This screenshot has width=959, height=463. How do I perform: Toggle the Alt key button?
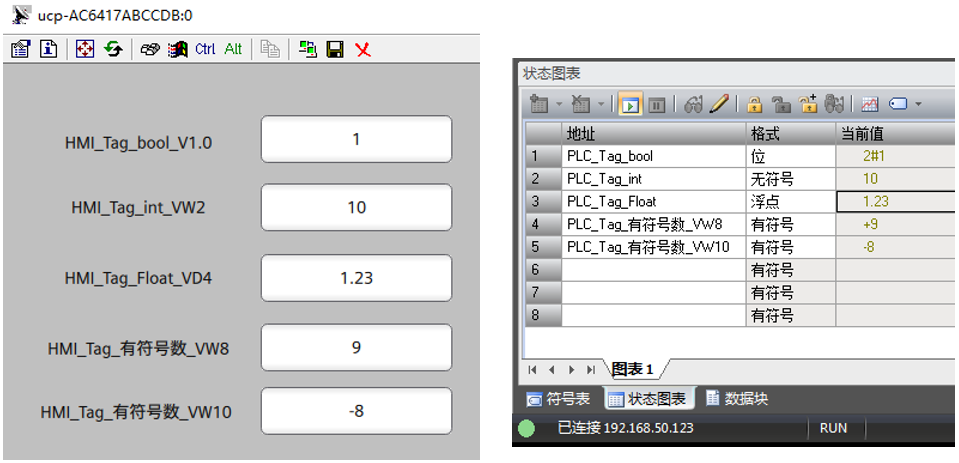coord(233,49)
